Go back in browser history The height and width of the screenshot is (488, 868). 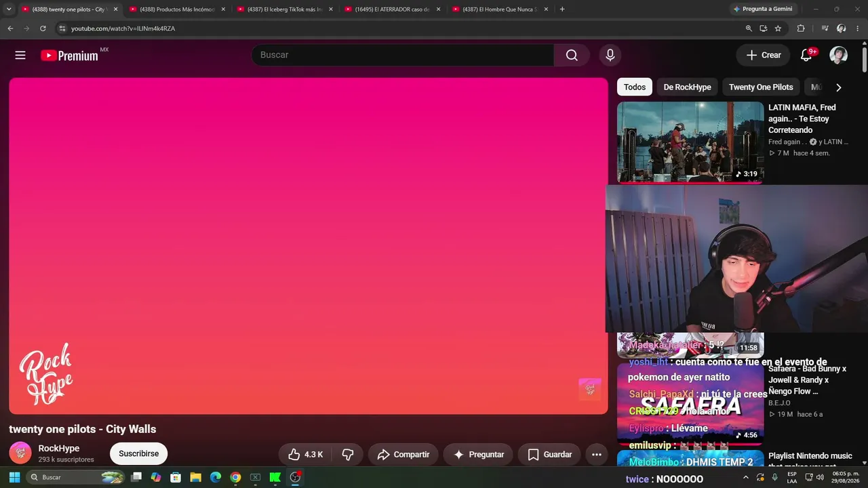point(10,28)
